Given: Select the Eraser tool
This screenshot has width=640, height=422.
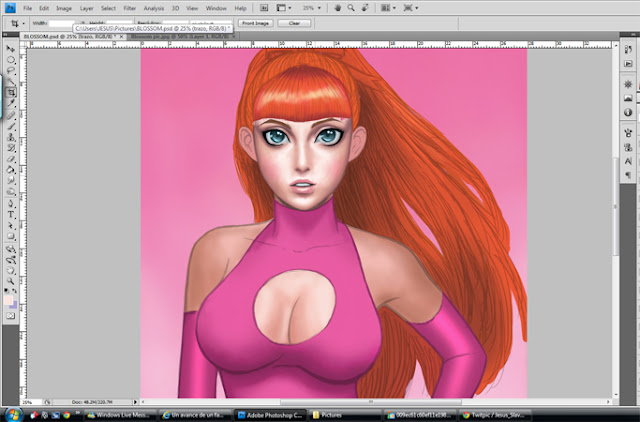Looking at the screenshot, I should tap(11, 159).
